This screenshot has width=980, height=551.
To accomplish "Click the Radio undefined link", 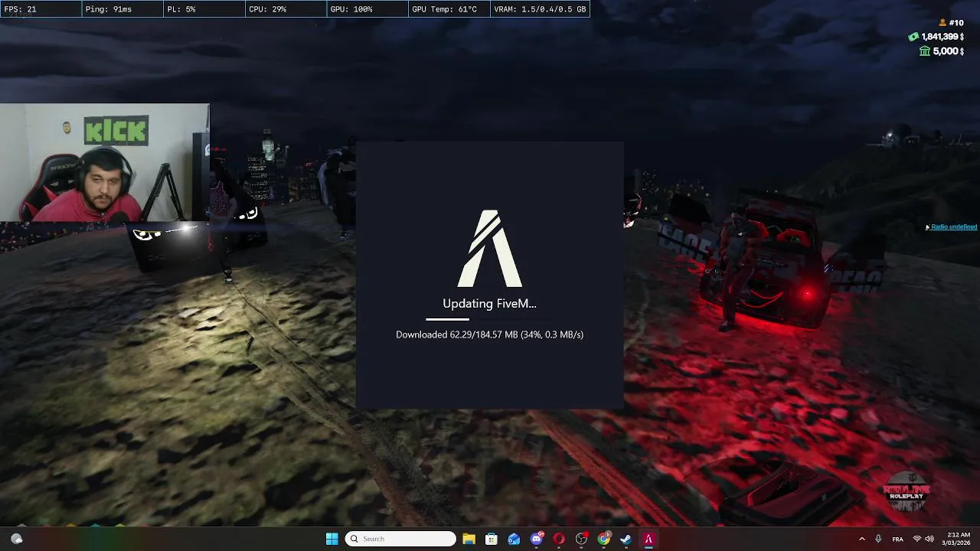I will click(x=954, y=227).
